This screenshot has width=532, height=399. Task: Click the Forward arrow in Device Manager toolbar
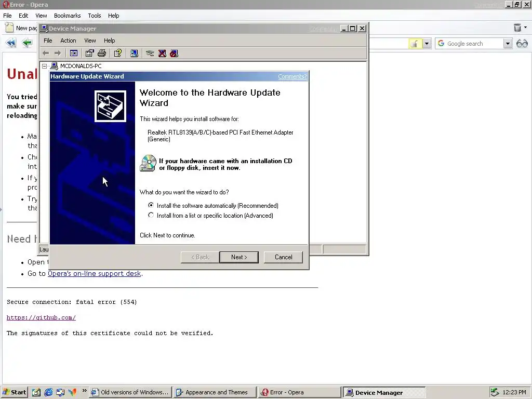(58, 54)
